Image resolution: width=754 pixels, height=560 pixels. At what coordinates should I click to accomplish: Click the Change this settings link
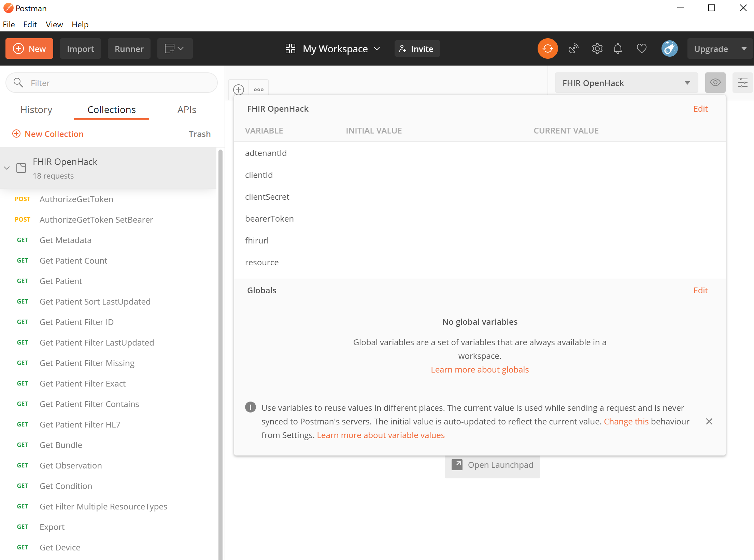pyautogui.click(x=626, y=421)
